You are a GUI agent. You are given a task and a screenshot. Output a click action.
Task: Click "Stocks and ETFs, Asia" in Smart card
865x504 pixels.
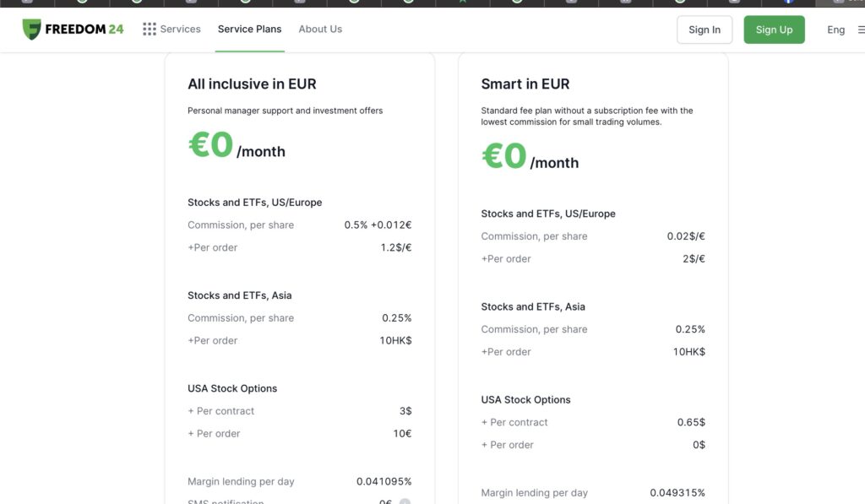click(533, 307)
